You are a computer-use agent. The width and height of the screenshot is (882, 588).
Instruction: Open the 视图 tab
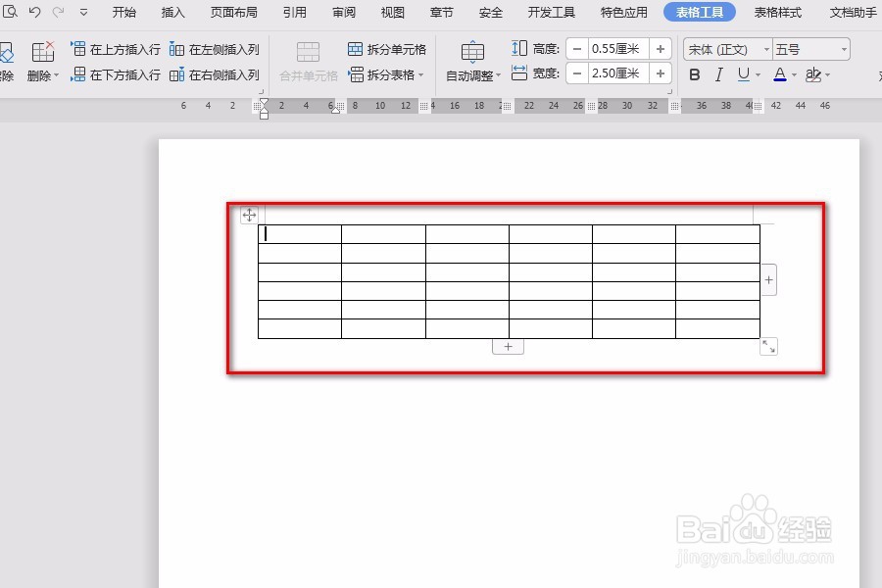tap(393, 13)
